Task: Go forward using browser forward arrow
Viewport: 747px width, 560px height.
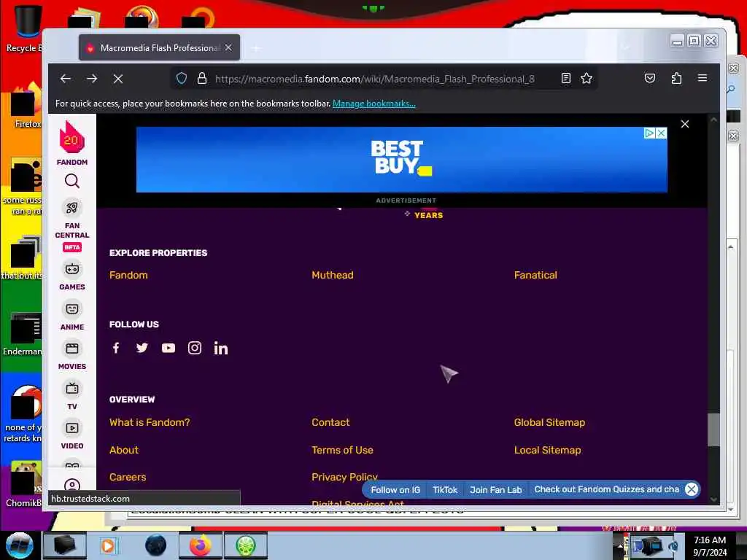Action: coord(92,79)
